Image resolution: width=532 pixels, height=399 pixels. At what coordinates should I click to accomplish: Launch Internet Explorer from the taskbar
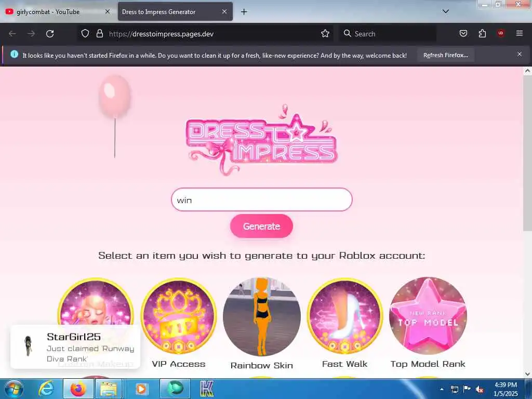tap(46, 389)
